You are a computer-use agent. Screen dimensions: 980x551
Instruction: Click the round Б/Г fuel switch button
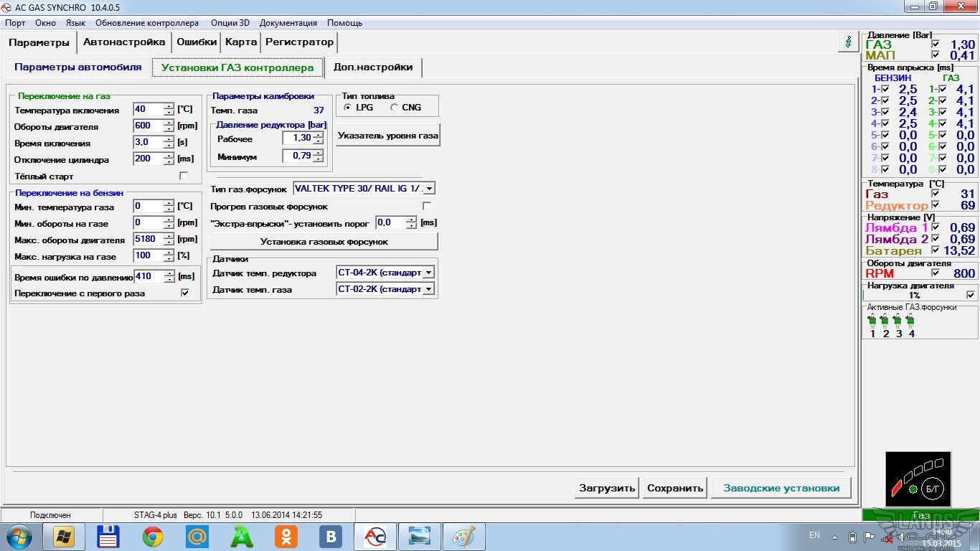[933, 489]
